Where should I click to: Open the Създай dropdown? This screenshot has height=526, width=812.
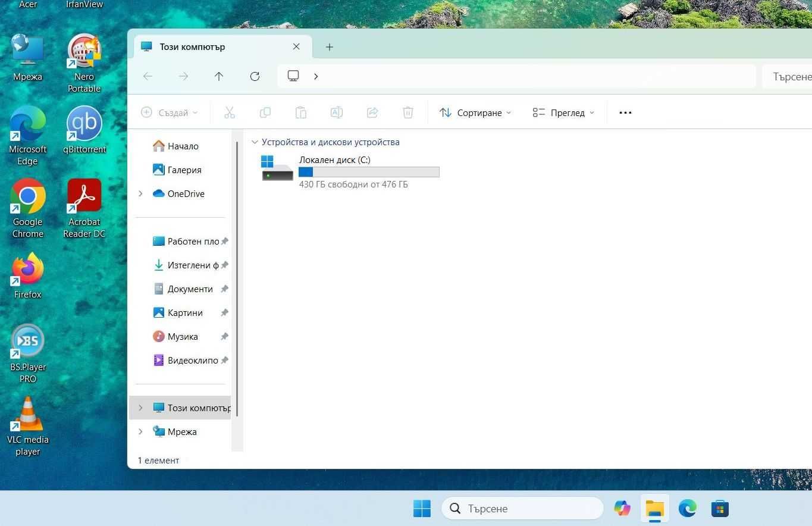(x=169, y=112)
